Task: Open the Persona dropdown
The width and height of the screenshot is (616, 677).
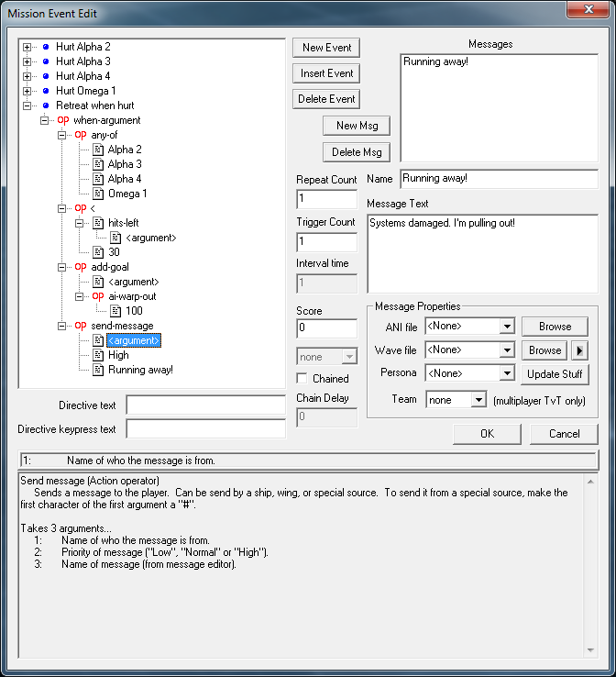Action: [506, 373]
